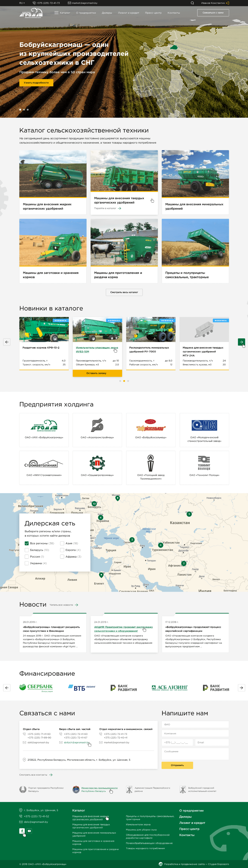The width and height of the screenshot is (248, 868).
Task: Click the envelope icon by market@agromash.by
Action: [69, 3]
